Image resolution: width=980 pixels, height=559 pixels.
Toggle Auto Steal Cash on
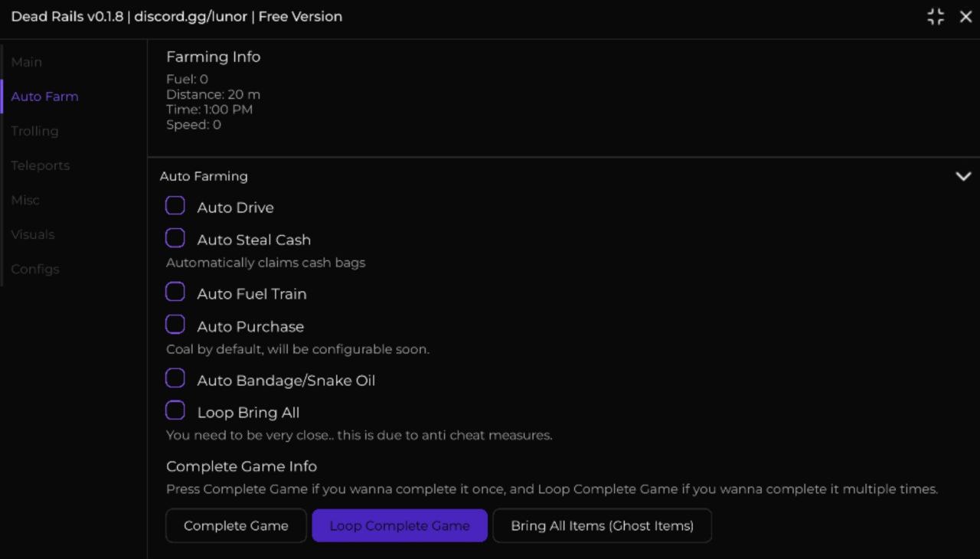pos(175,239)
